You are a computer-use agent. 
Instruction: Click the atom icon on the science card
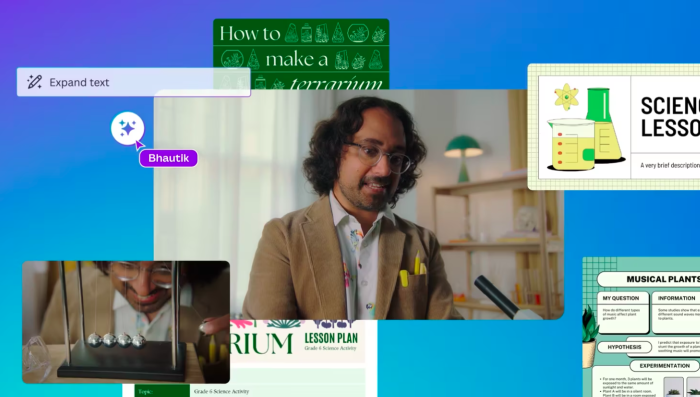567,96
